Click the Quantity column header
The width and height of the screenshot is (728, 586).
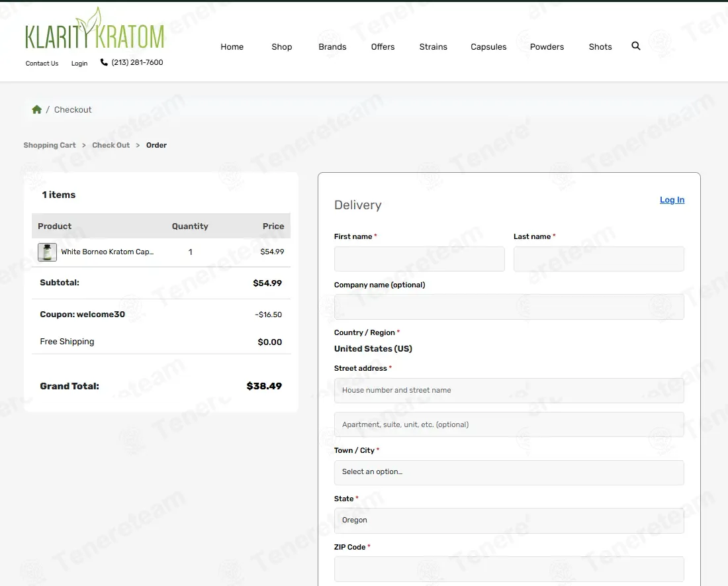tap(190, 226)
